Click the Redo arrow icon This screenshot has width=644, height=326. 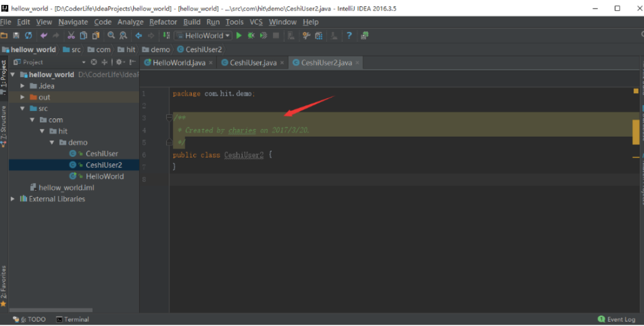(x=56, y=36)
